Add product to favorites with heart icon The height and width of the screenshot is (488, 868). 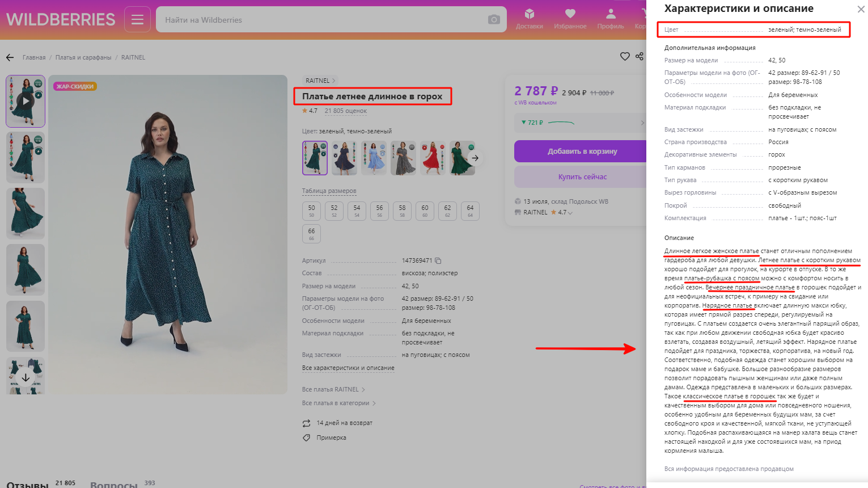coord(625,56)
